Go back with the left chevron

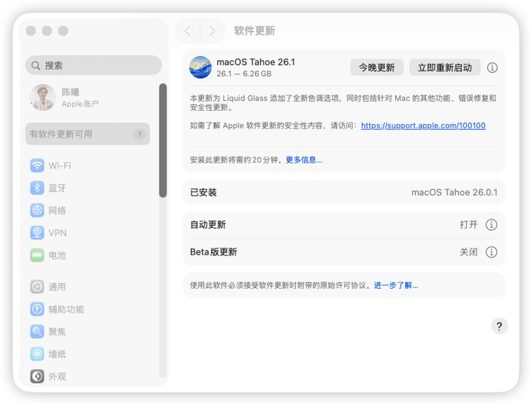click(x=187, y=31)
